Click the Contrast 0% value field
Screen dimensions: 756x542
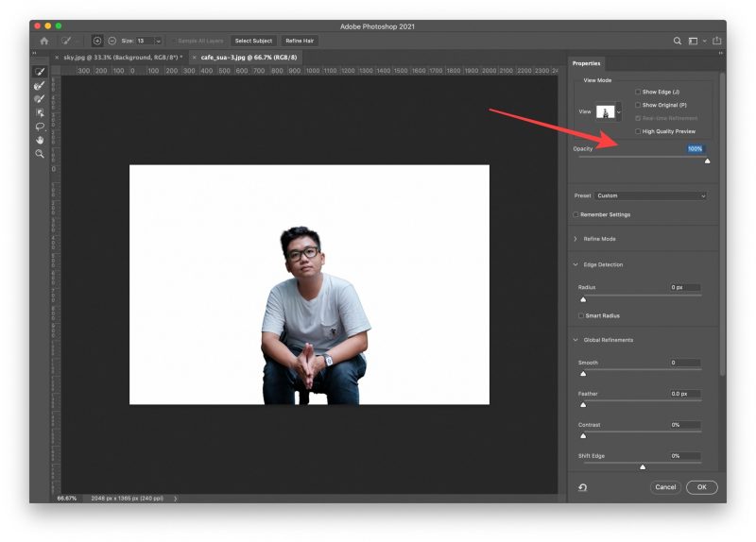click(686, 425)
